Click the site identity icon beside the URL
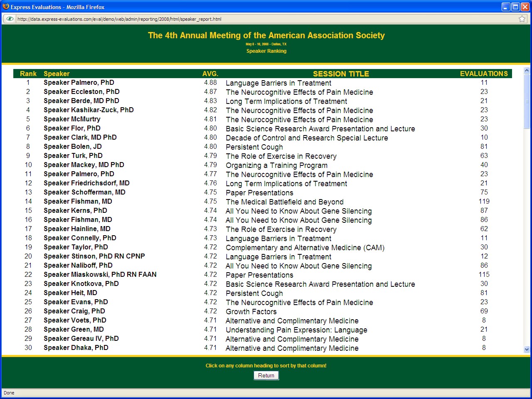Image resolution: width=532 pixels, height=399 pixels. click(x=10, y=19)
